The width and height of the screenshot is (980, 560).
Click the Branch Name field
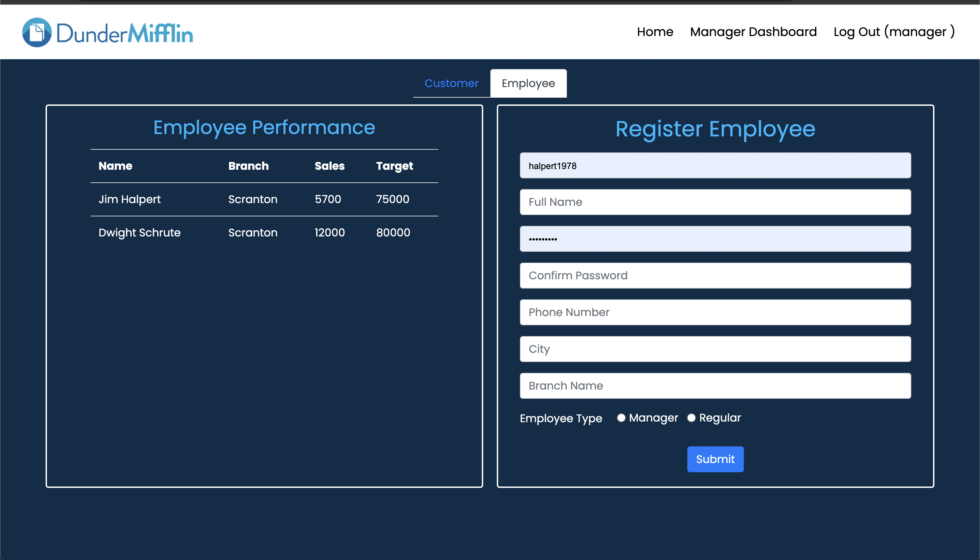pos(715,386)
